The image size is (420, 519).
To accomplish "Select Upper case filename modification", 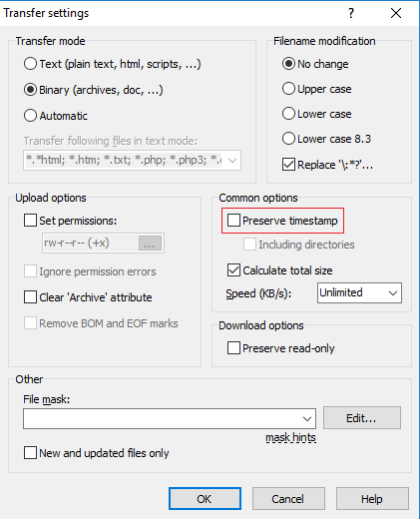I will click(x=288, y=89).
